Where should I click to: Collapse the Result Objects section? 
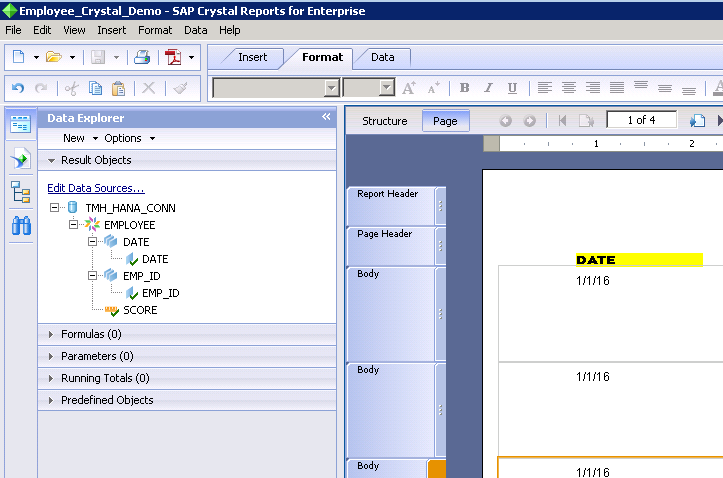click(52, 160)
